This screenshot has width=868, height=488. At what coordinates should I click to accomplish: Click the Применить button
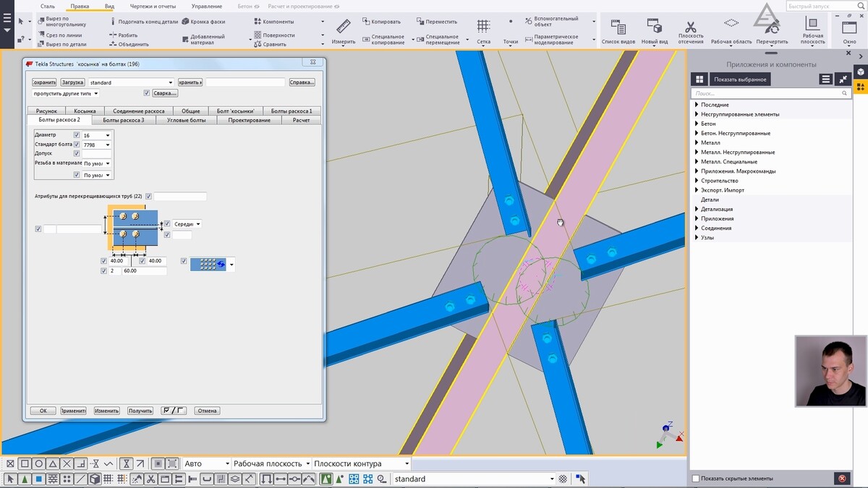(73, 411)
